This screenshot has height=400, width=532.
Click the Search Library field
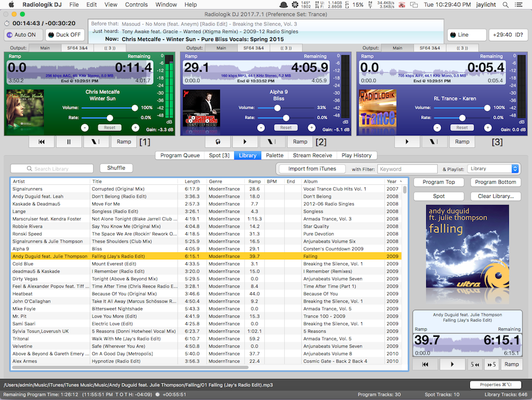coord(52,169)
